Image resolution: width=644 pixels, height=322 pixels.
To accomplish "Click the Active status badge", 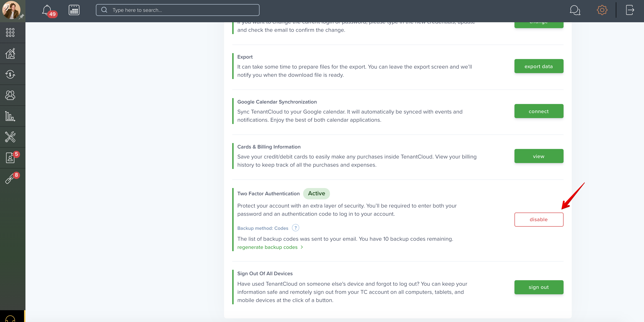I will tap(317, 193).
